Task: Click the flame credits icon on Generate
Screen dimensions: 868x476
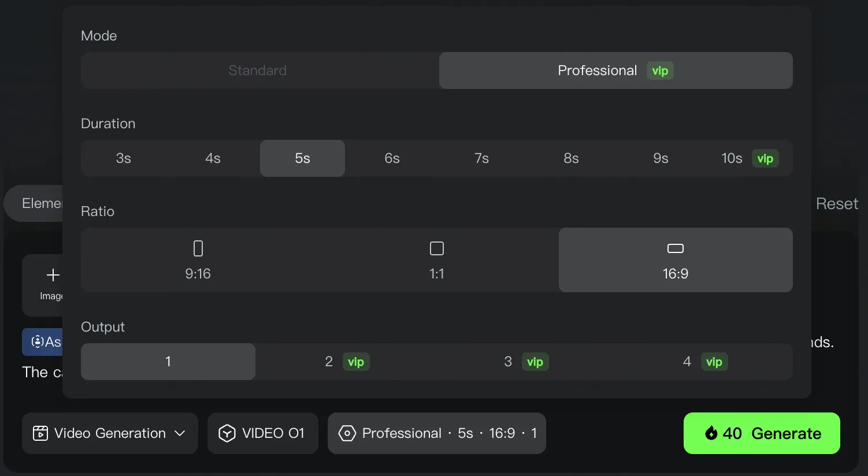Action: click(x=711, y=433)
